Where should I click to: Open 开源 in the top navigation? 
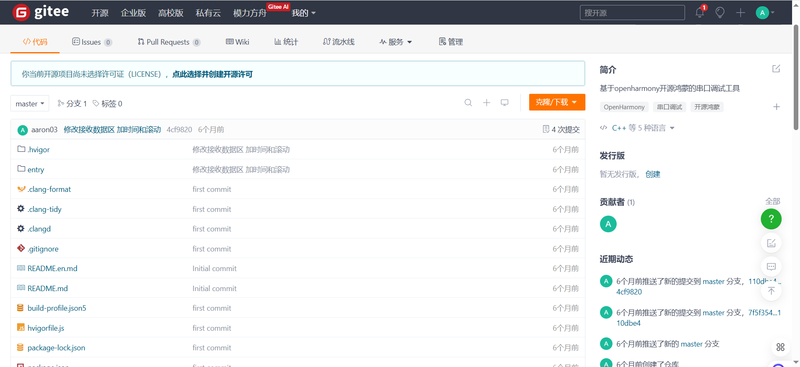coord(99,13)
